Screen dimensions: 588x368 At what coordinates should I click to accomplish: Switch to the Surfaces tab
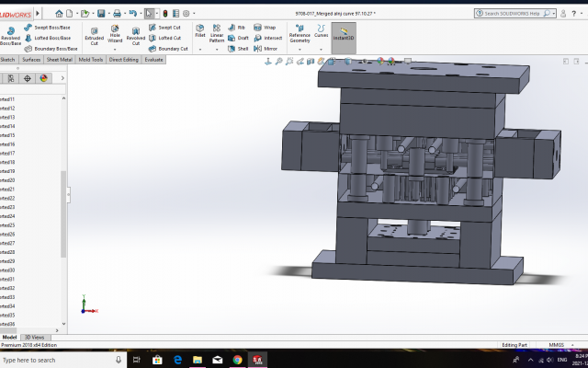click(31, 60)
